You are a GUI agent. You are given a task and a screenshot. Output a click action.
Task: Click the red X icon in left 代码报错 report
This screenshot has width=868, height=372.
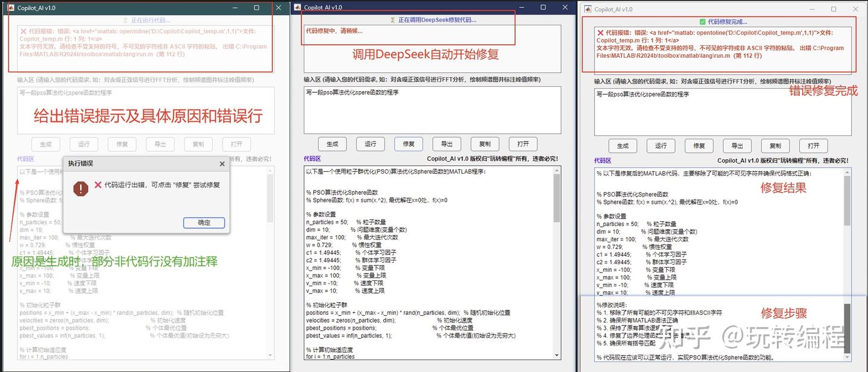click(x=24, y=31)
